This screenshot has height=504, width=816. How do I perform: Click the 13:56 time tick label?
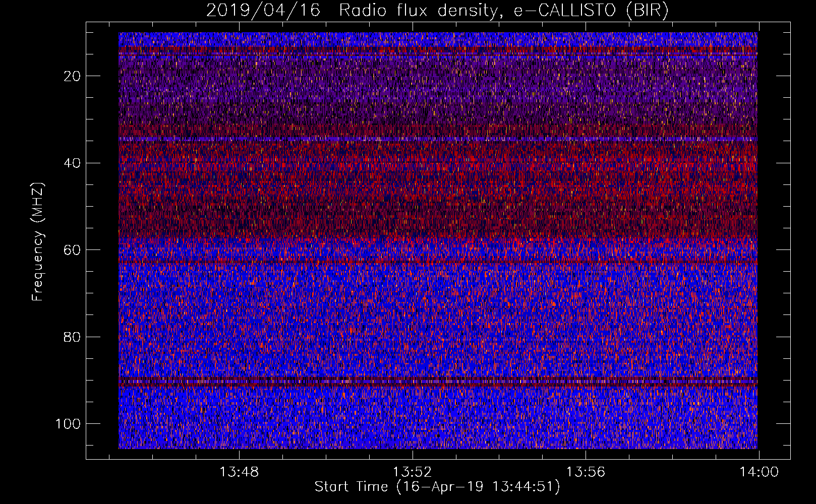click(586, 472)
